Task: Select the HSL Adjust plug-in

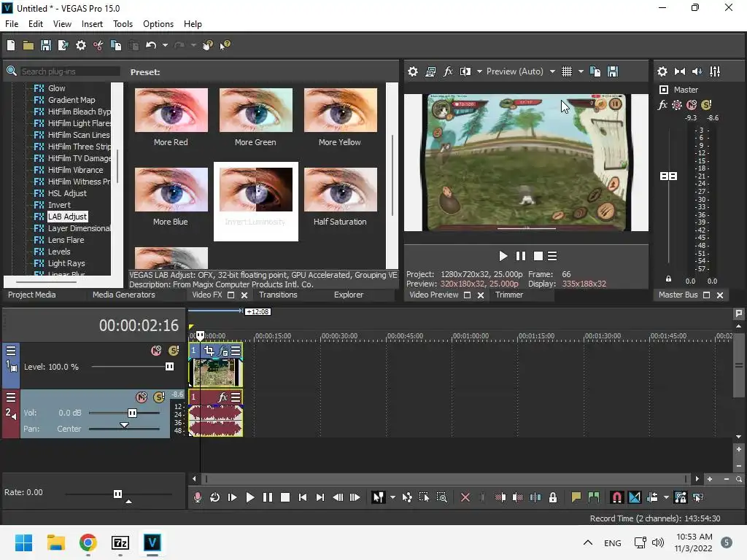Action: click(67, 193)
